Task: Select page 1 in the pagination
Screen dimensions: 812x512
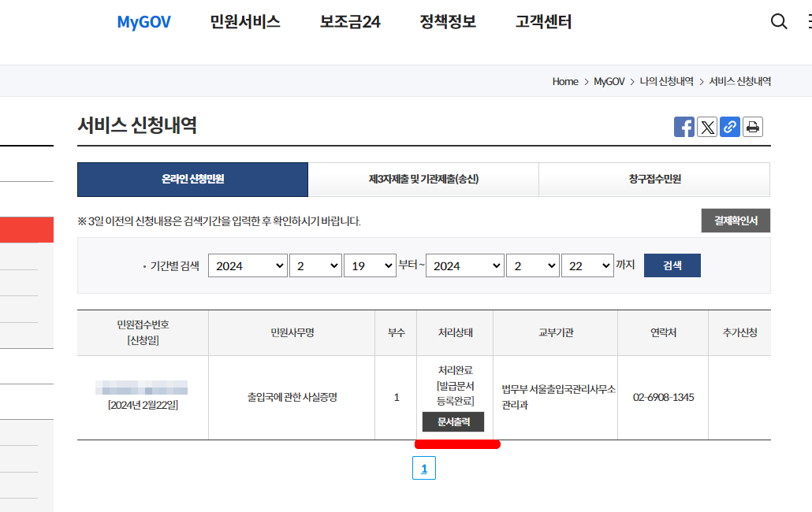Action: click(424, 467)
